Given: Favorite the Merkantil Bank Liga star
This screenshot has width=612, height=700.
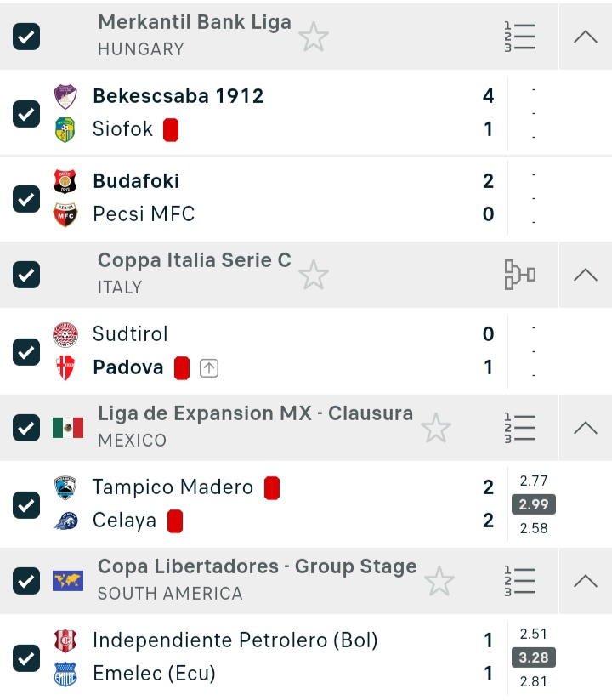Looking at the screenshot, I should click(314, 37).
